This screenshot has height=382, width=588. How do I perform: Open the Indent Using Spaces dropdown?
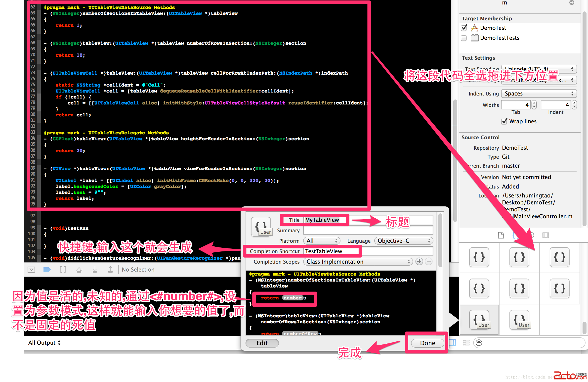point(539,94)
